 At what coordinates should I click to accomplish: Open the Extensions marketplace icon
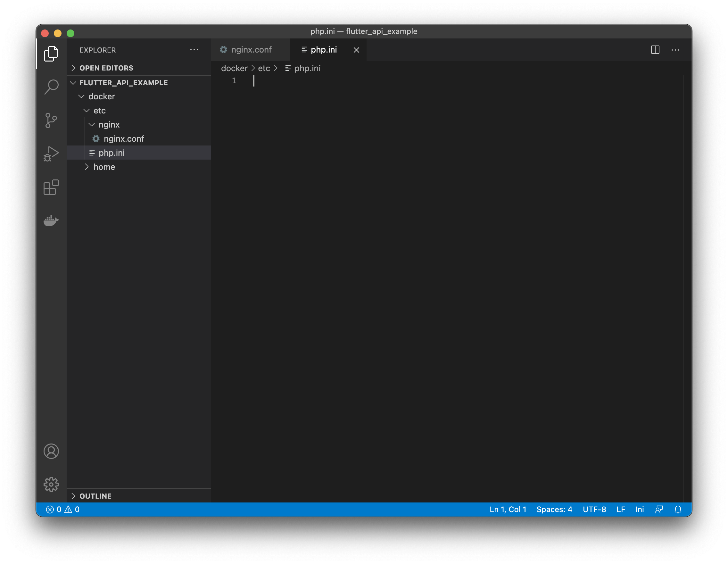[x=51, y=187]
